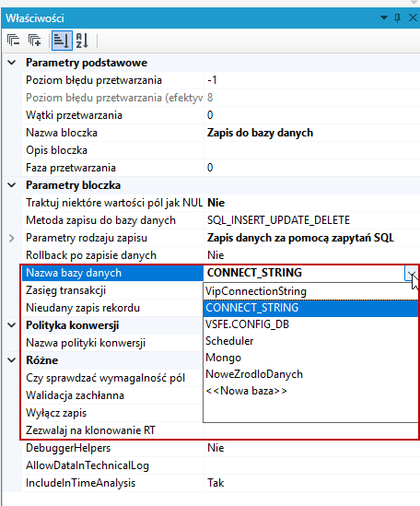Choose Scheduler from the dropdown list
This screenshot has height=506, width=420.
pos(310,341)
